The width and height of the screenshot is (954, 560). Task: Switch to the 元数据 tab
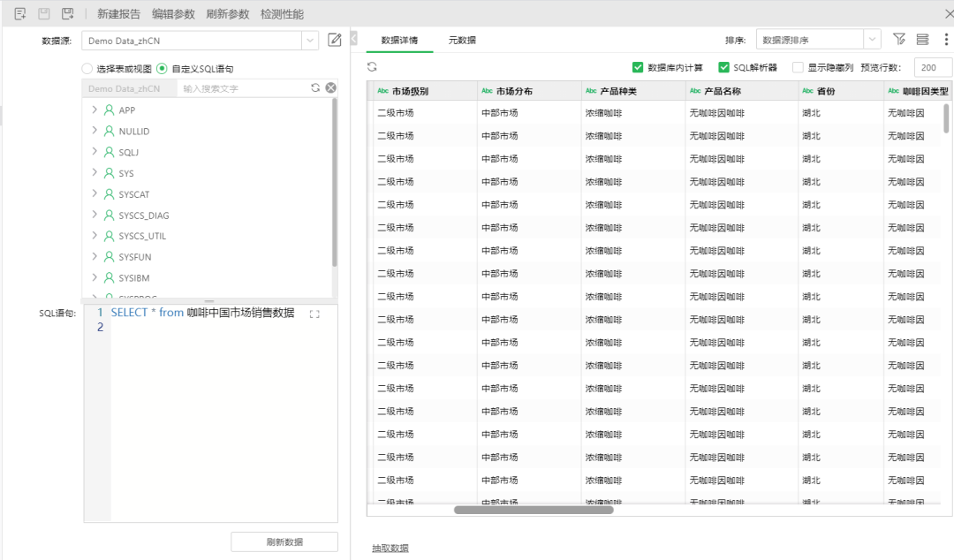pyautogui.click(x=461, y=40)
